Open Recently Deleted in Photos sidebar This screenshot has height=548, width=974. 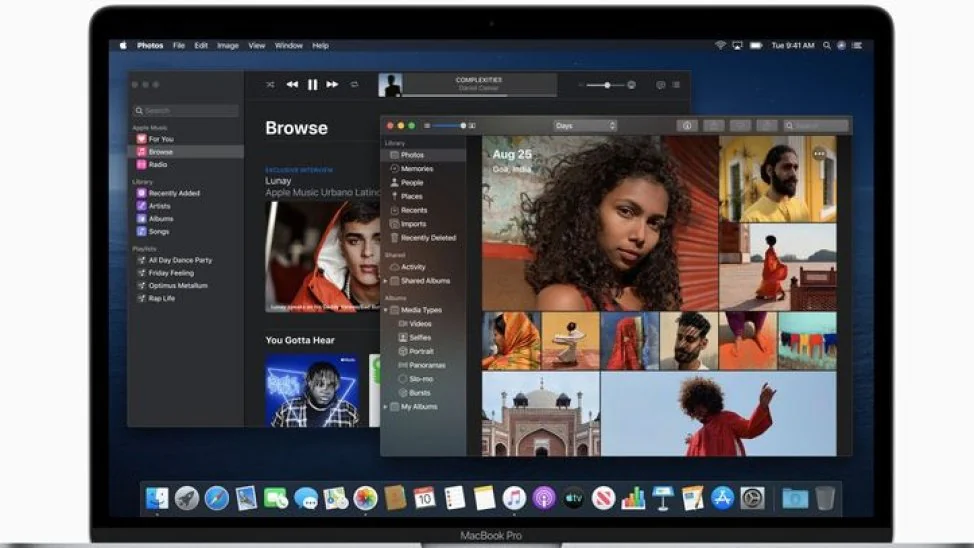point(423,238)
